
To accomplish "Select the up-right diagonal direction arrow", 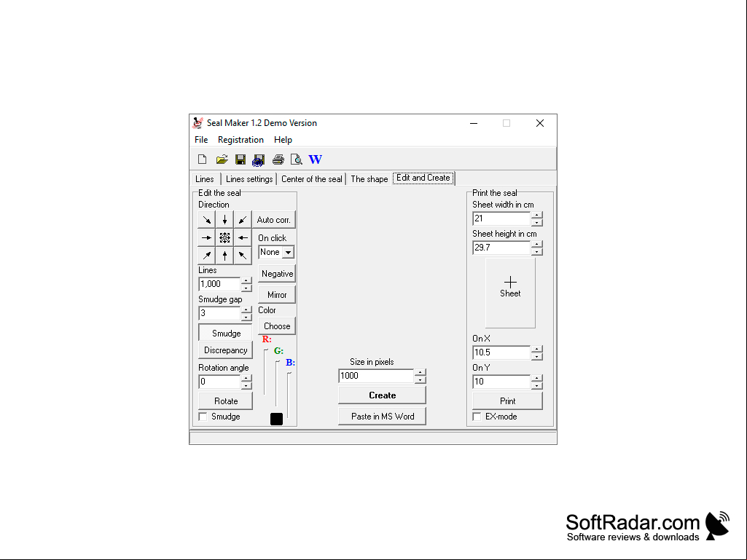I will coord(207,256).
